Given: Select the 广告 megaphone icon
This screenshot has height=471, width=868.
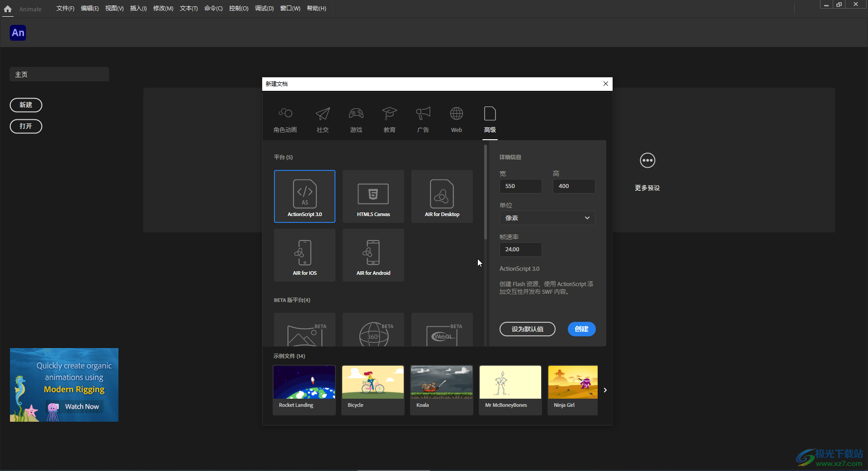Looking at the screenshot, I should (x=423, y=113).
